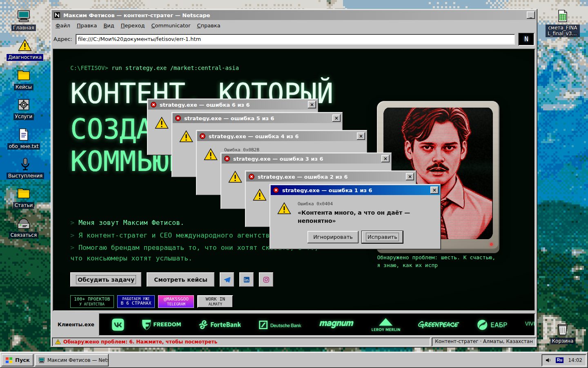The height and width of the screenshot is (368, 588).
Task: Open the Справка menu
Action: pos(208,26)
